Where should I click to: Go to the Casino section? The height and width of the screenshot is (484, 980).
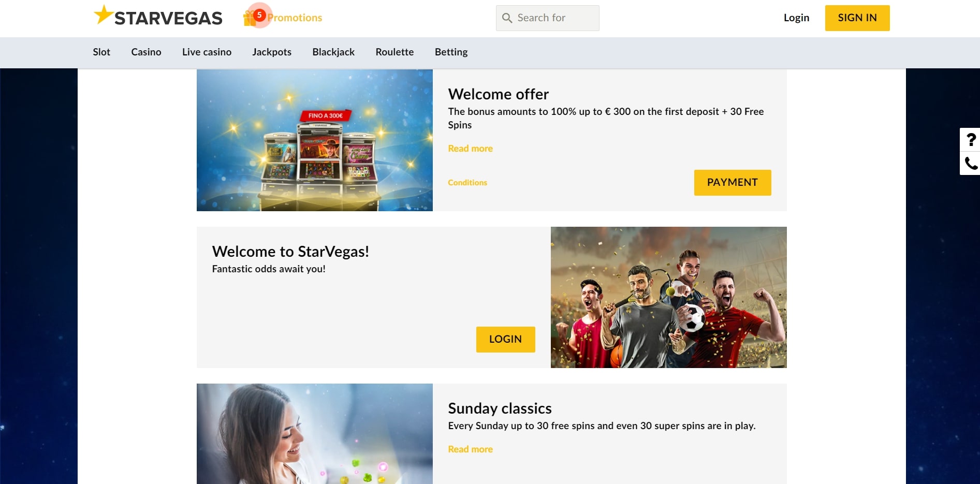pyautogui.click(x=146, y=52)
